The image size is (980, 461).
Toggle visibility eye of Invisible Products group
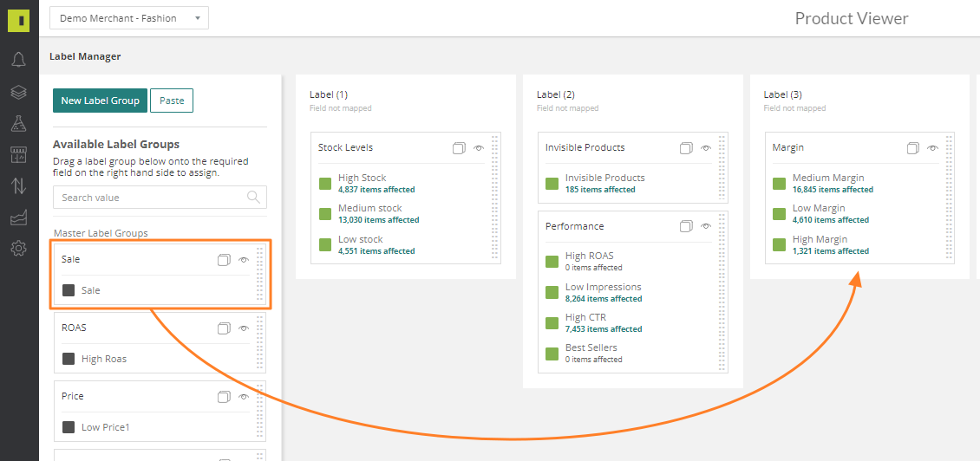706,148
